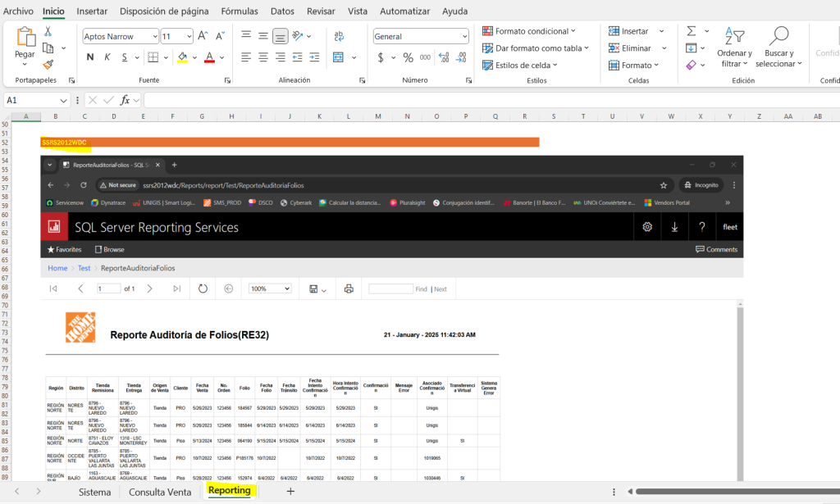The height and width of the screenshot is (504, 840).
Task: Increase font size with the larger A icon
Action: (203, 36)
